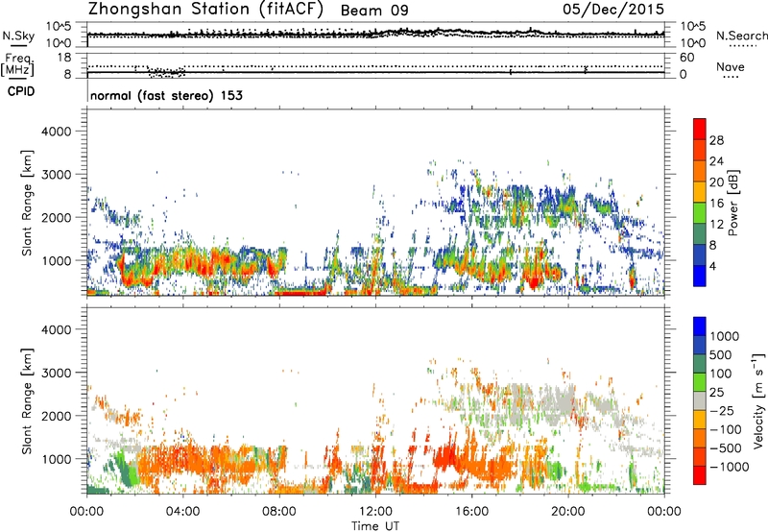The image size is (768, 532).
Task: Click the '16' label on the power scale
Action: point(716,204)
